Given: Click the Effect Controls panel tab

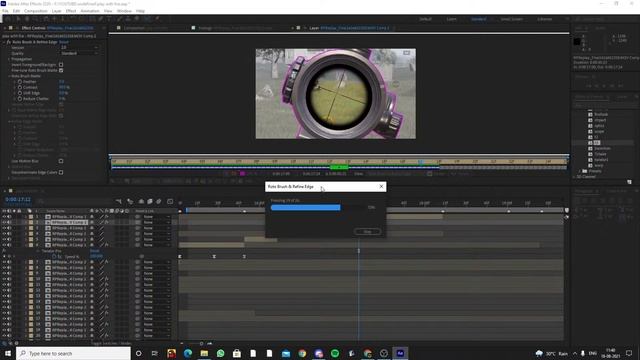Looking at the screenshot, I should coord(57,28).
